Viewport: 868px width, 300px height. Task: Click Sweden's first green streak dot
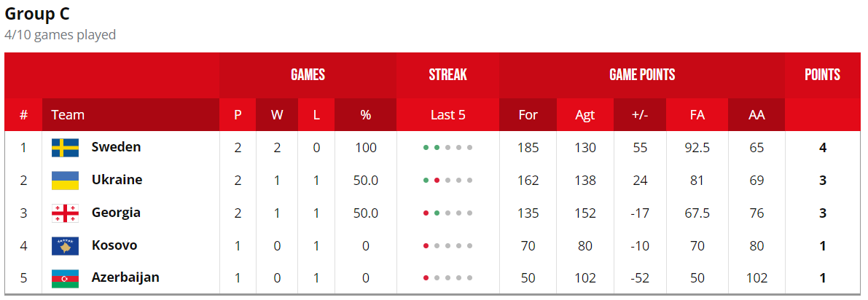[426, 148]
